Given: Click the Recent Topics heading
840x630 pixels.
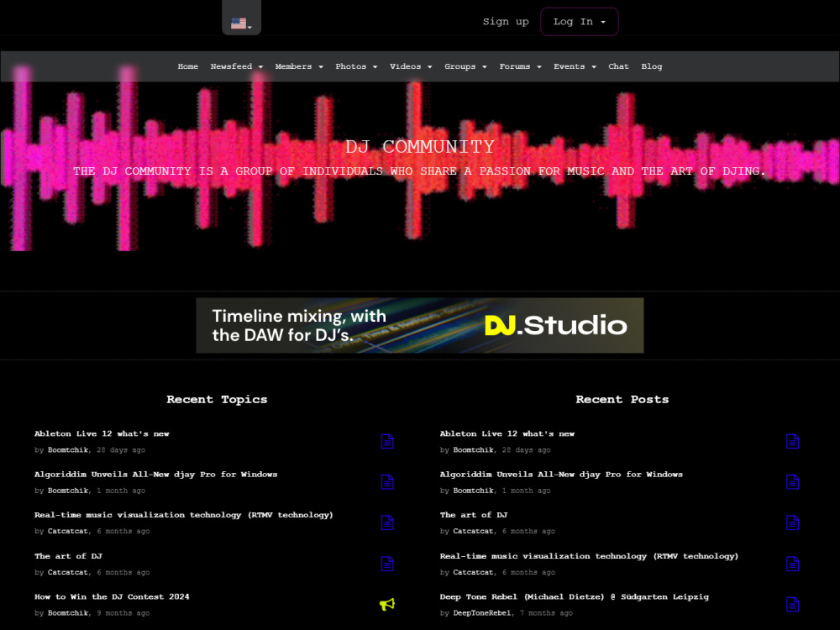Looking at the screenshot, I should [217, 400].
